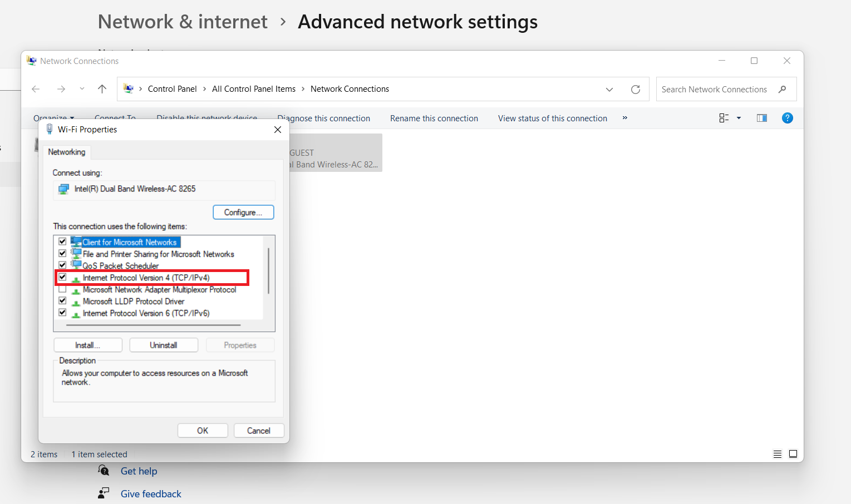This screenshot has height=504, width=851.
Task: Open address bar history dropdown
Action: [609, 90]
